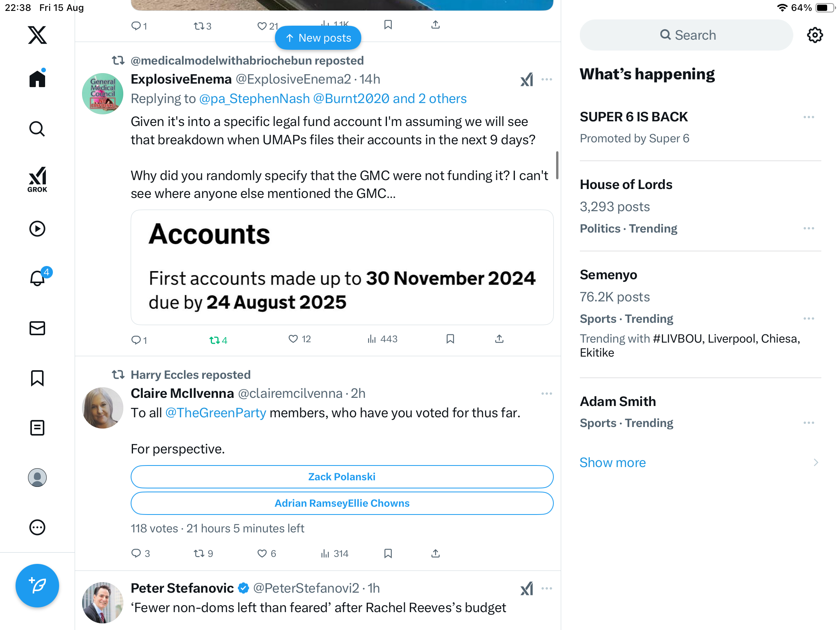Undo repost on ExplosiveEnema's post
840x630 pixels.
coord(218,340)
